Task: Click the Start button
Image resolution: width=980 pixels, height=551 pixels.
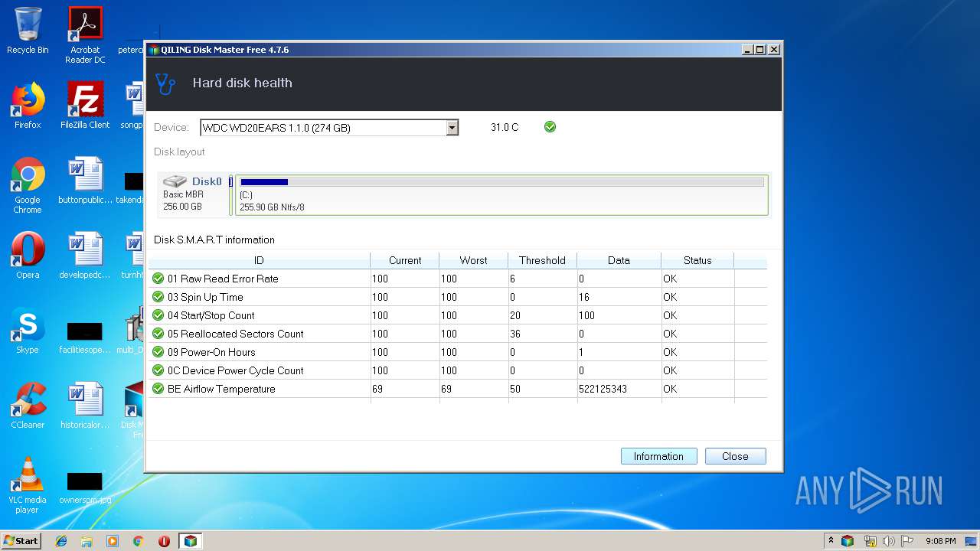Action: [21, 541]
